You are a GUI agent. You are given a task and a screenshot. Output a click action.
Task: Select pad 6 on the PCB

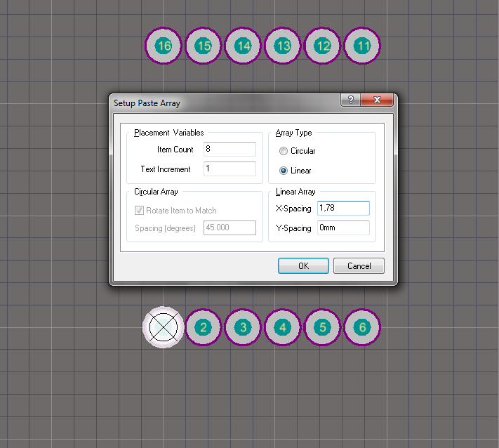click(362, 327)
